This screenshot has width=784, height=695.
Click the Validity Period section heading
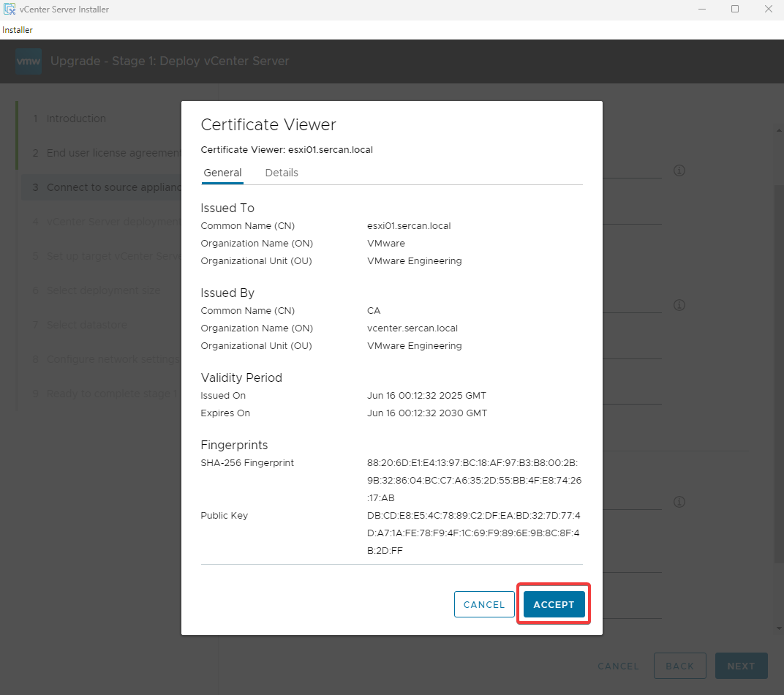[241, 378]
